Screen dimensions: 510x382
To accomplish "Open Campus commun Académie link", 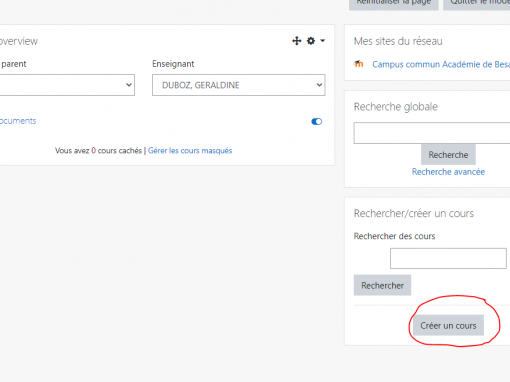I will pyautogui.click(x=441, y=64).
